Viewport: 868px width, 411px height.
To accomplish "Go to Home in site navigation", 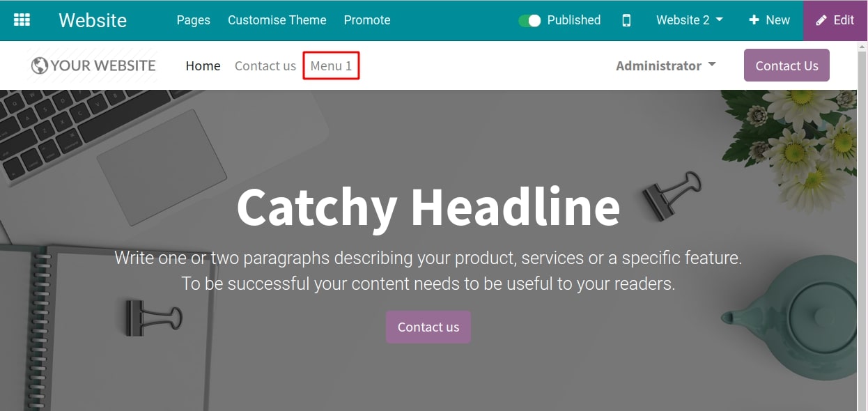I will click(203, 65).
